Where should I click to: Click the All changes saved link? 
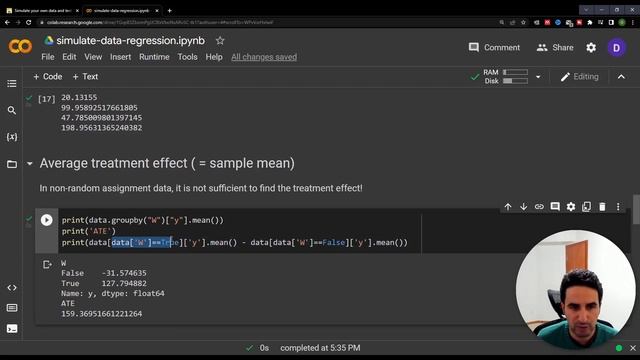[x=264, y=57]
